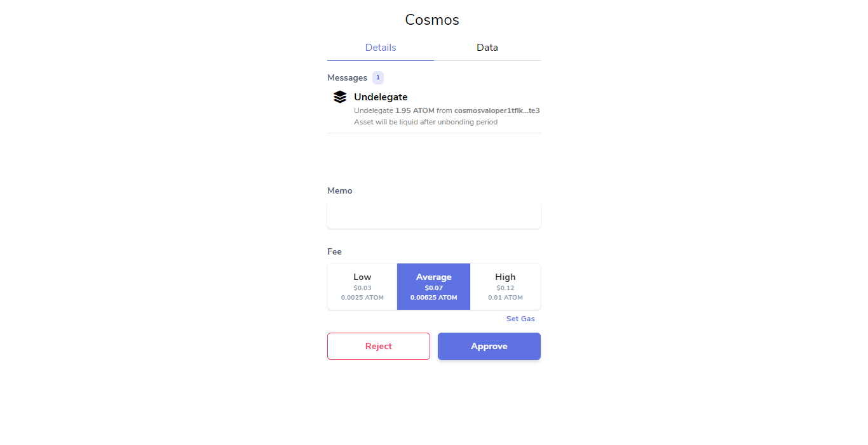868x445 pixels.
Task: Click the Fee section label
Action: (334, 251)
